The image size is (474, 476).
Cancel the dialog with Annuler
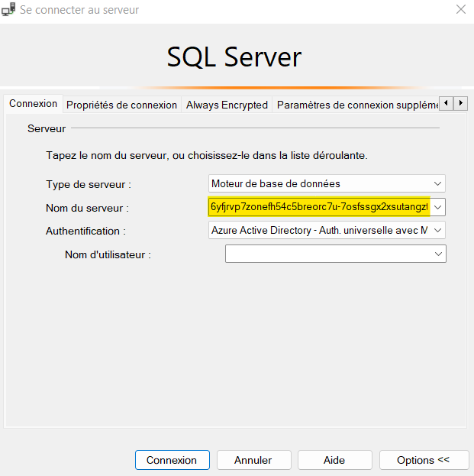tap(253, 460)
